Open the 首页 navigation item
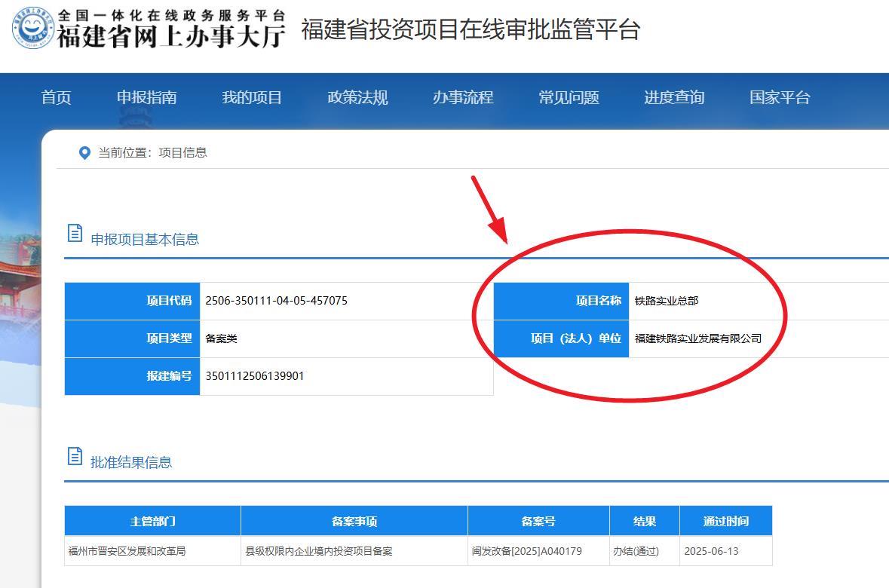This screenshot has width=889, height=588. [56, 97]
